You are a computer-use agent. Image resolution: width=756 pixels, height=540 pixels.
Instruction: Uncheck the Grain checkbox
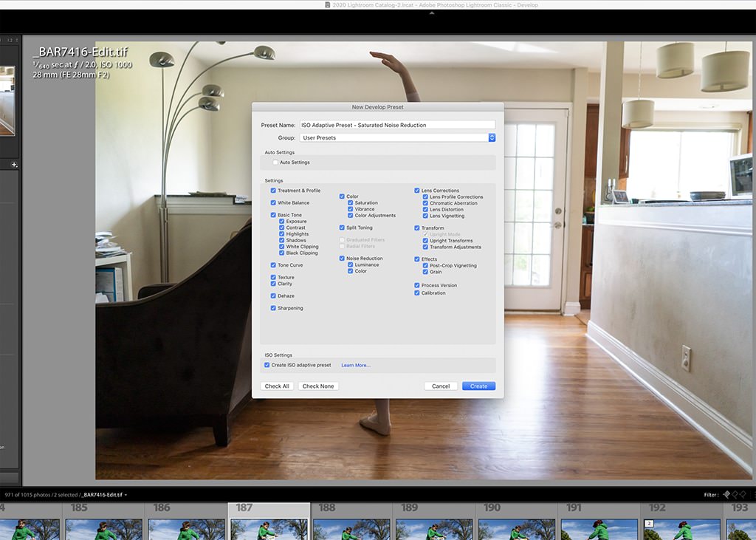[425, 272]
